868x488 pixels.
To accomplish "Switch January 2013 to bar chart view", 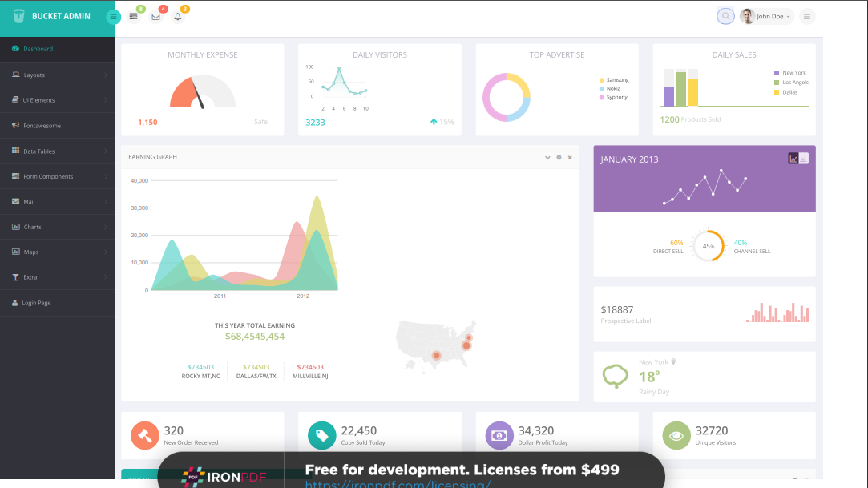I will (x=804, y=159).
